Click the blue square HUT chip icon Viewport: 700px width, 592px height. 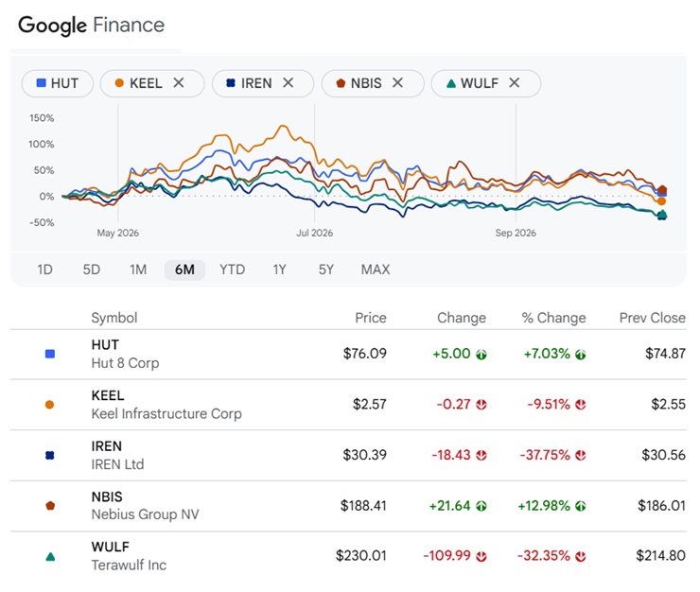41,83
